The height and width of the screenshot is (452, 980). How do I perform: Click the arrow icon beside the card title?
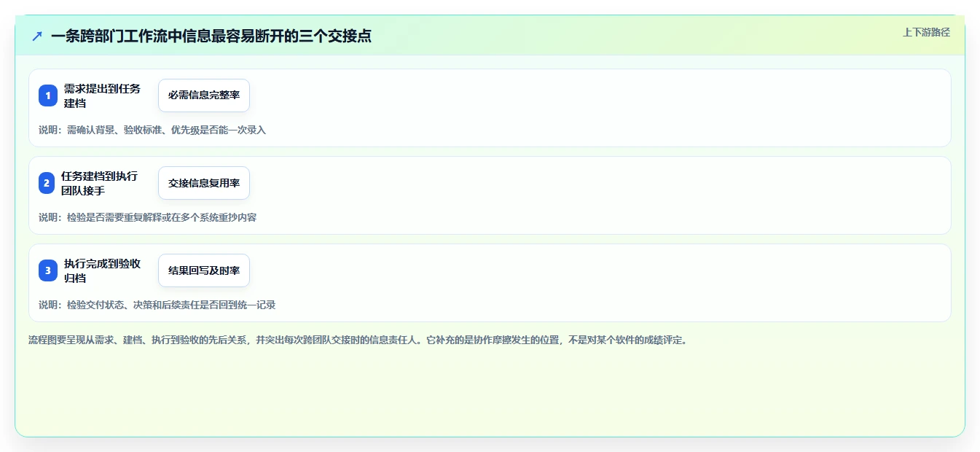[37, 36]
